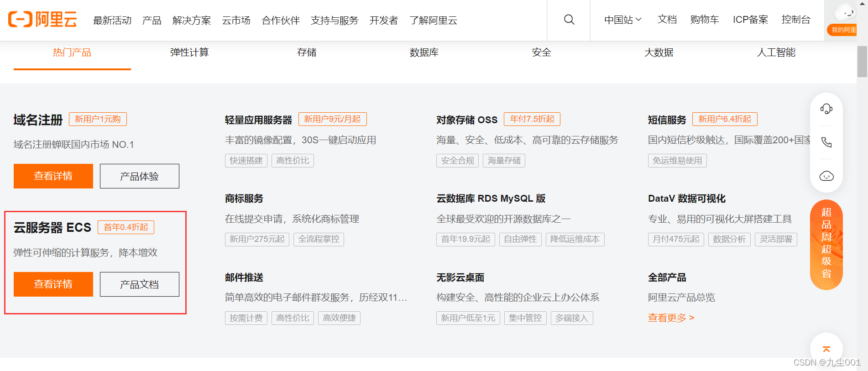Open the 开发者 menu
Image resolution: width=868 pixels, height=371 pixels.
click(384, 20)
